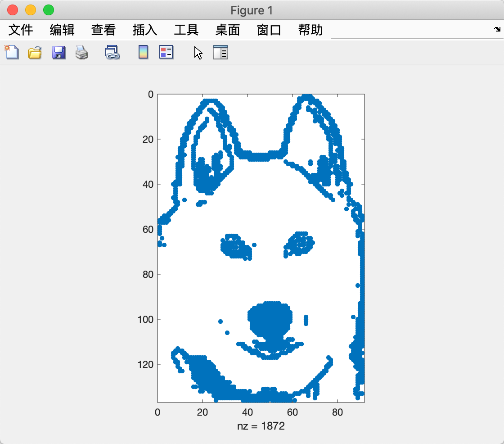Create a new figure
504x444 pixels.
point(11,52)
